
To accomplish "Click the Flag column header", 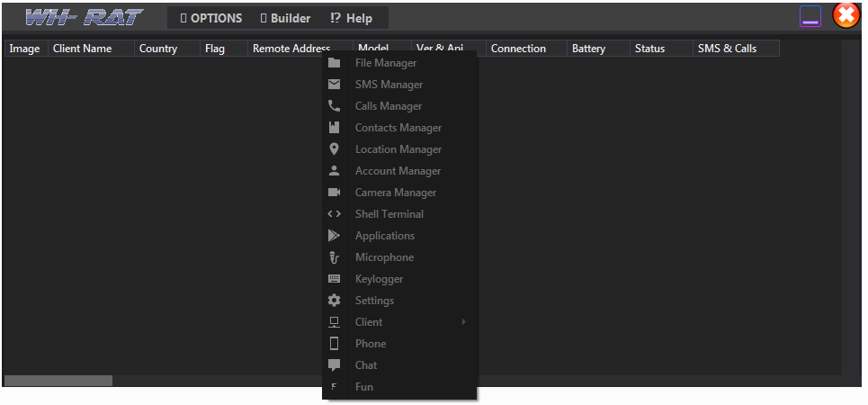I will [224, 49].
